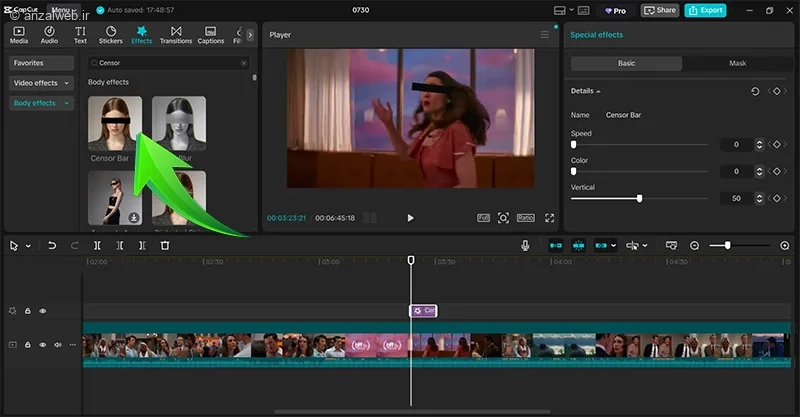Open the selection cursor tool dropdown

coord(27,246)
